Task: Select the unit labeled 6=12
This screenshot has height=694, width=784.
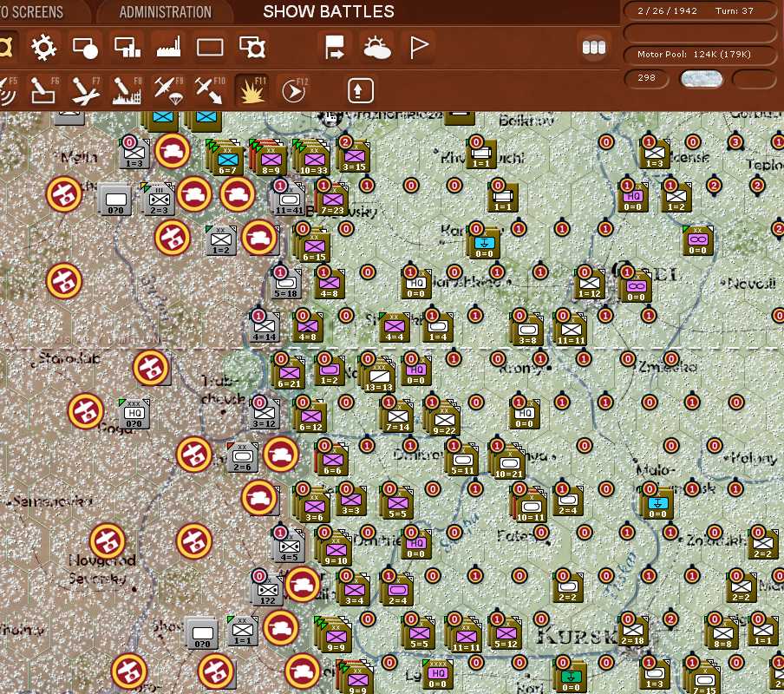Action: (311, 418)
